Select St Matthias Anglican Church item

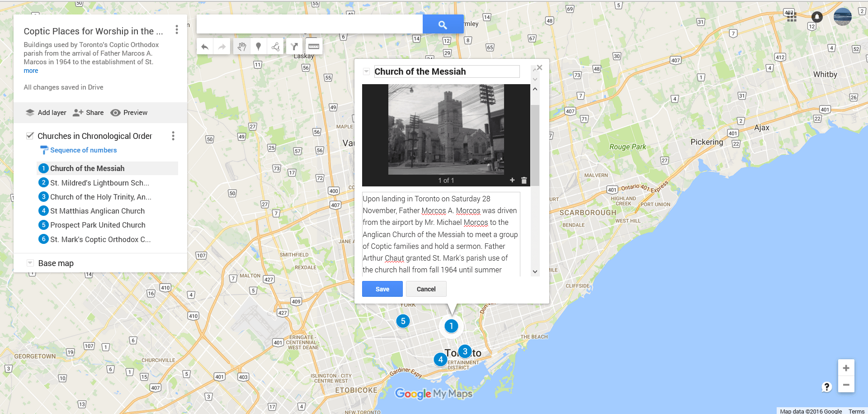click(x=97, y=211)
